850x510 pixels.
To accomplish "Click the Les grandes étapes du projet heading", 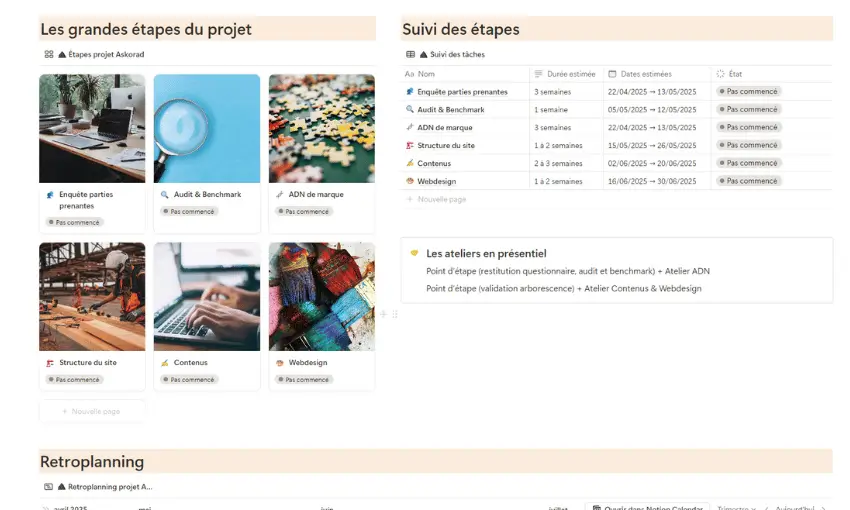I will (146, 29).
